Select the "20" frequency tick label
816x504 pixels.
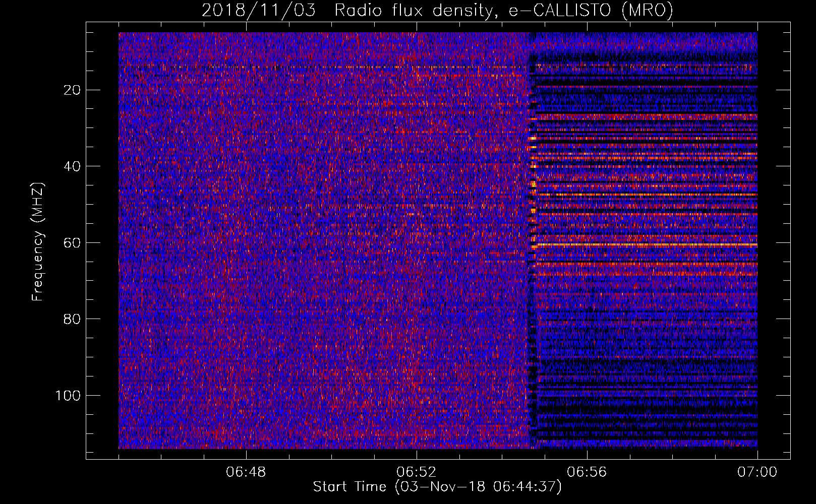[72, 90]
